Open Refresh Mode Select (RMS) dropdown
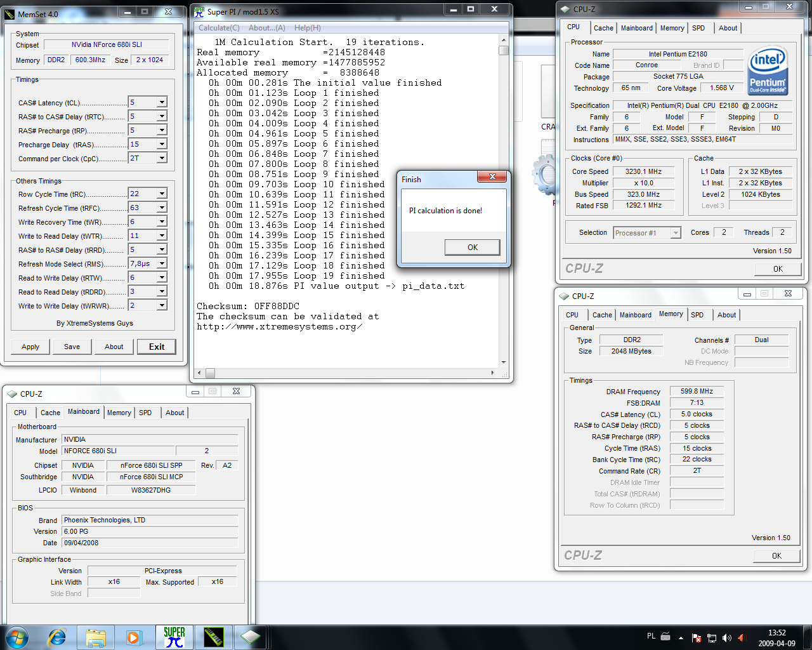812x650 pixels. (162, 263)
